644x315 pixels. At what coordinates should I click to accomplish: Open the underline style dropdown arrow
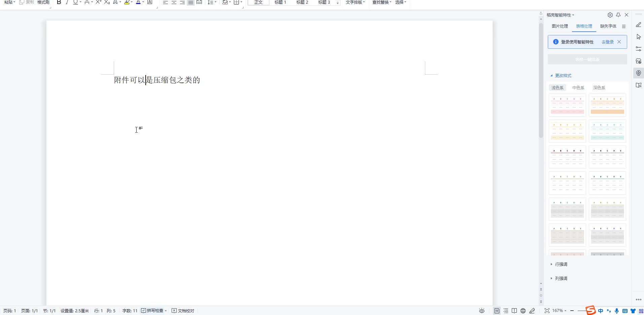(80, 2)
